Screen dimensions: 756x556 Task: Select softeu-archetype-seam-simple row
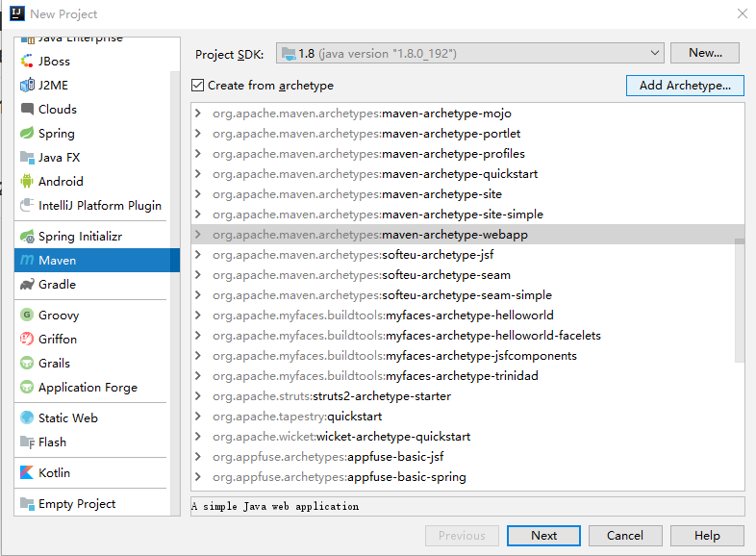[467, 295]
